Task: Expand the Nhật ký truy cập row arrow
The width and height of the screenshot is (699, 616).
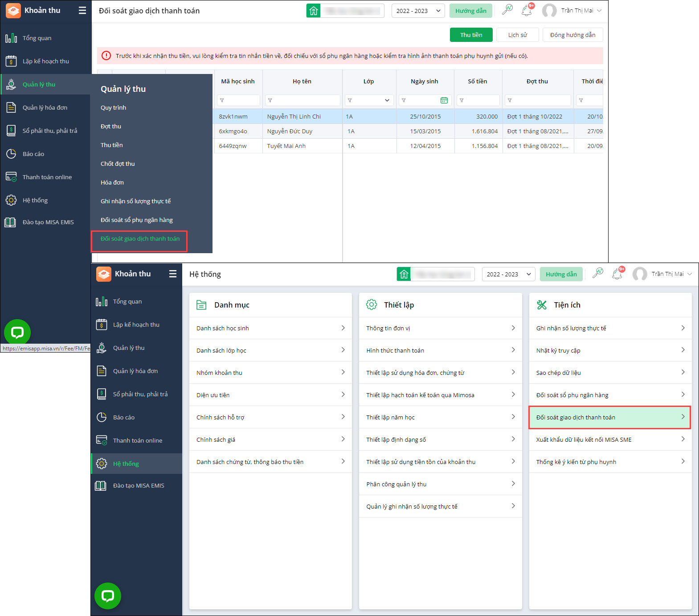Action: click(x=683, y=350)
